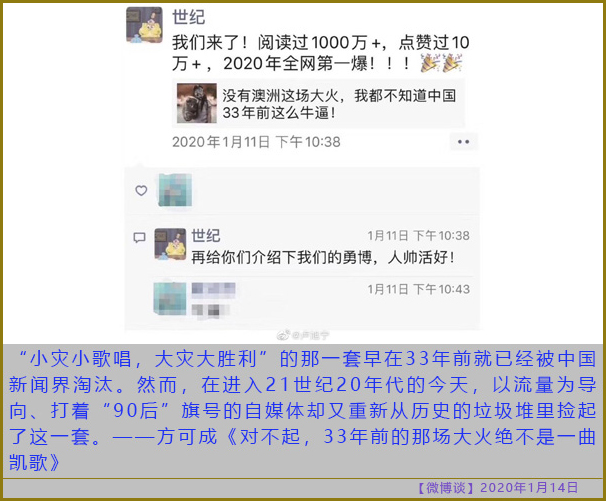The image size is (606, 501).
Task: Tap the blurred commenter avatar below
Action: [x=170, y=298]
